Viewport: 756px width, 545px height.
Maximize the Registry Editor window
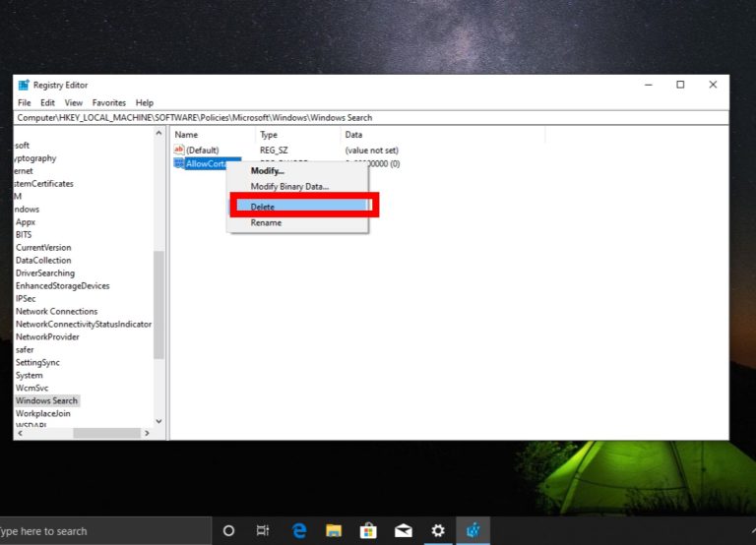click(x=680, y=85)
